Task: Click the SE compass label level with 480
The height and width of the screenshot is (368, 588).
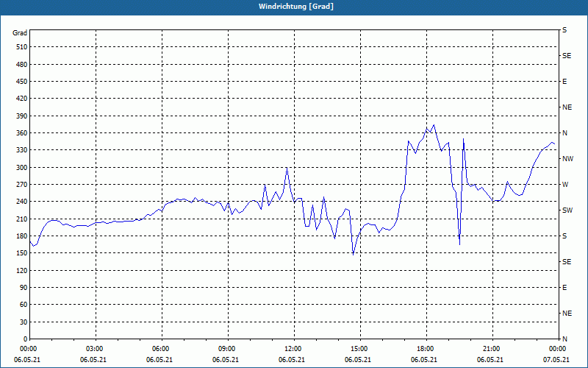Action: tap(567, 56)
